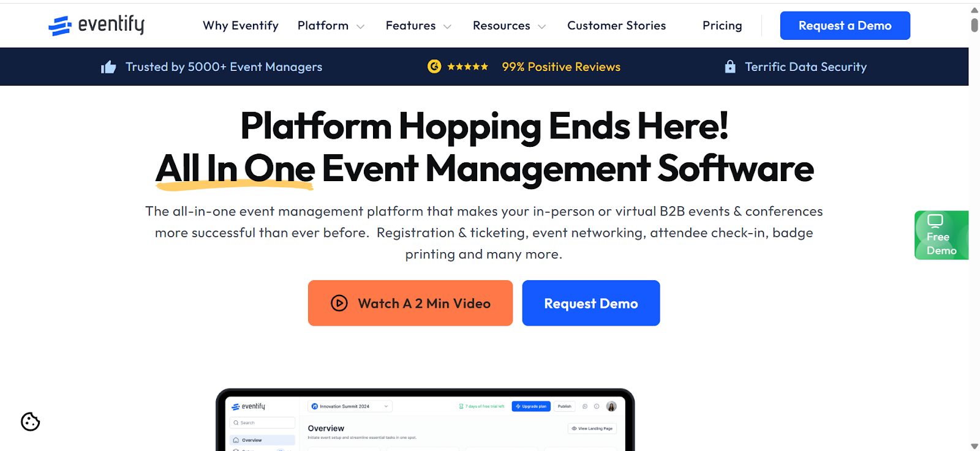This screenshot has height=451, width=980.
Task: Open cookie preferences icon
Action: pyautogui.click(x=30, y=422)
